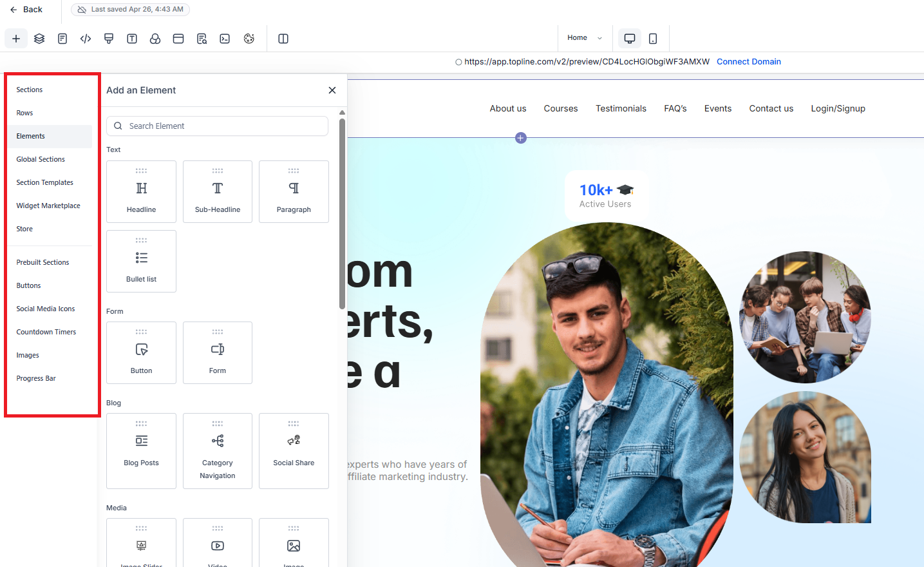Open the typography T icon
924x567 pixels.
pos(132,39)
